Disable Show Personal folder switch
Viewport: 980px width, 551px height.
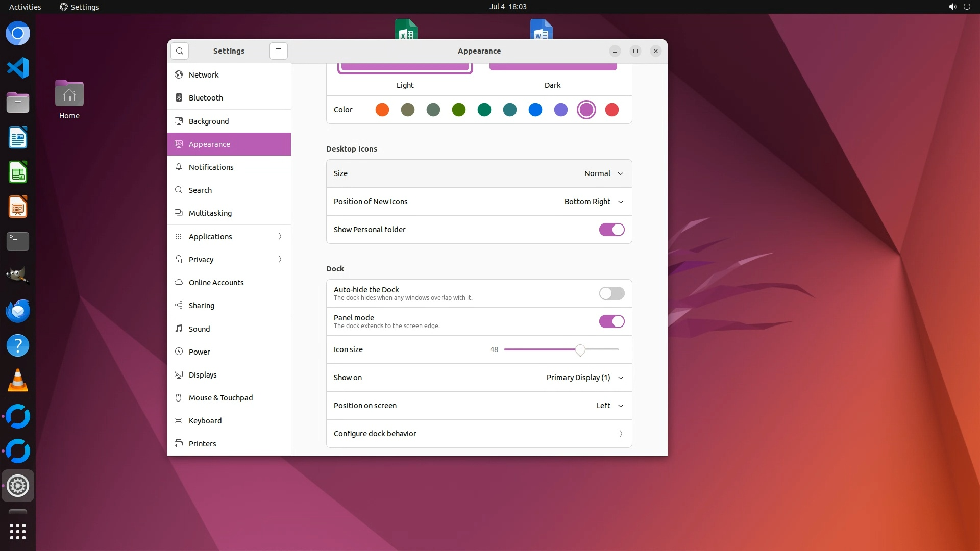(x=611, y=230)
